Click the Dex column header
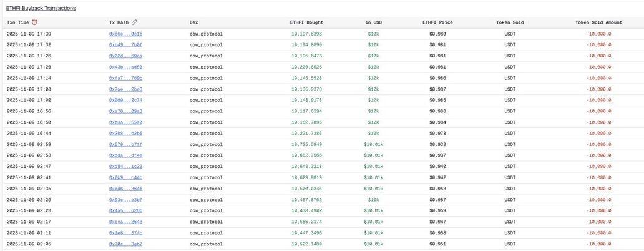644x251 pixels. click(194, 22)
